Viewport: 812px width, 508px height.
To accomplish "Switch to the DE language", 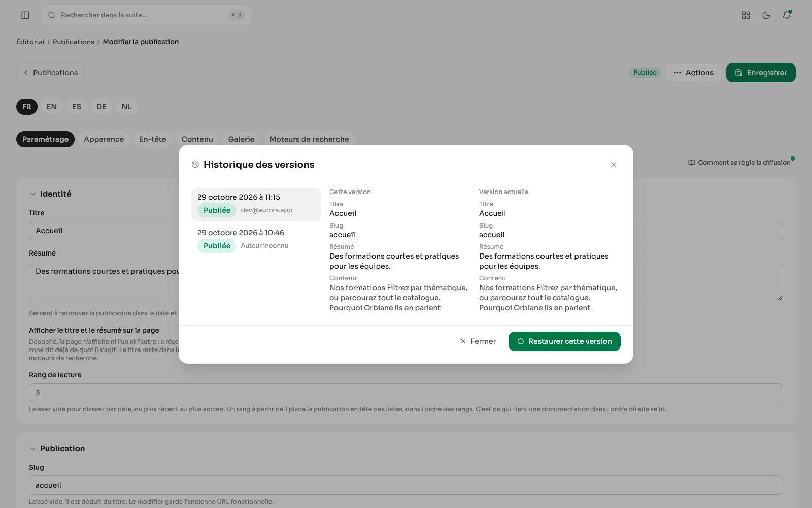I will [101, 107].
